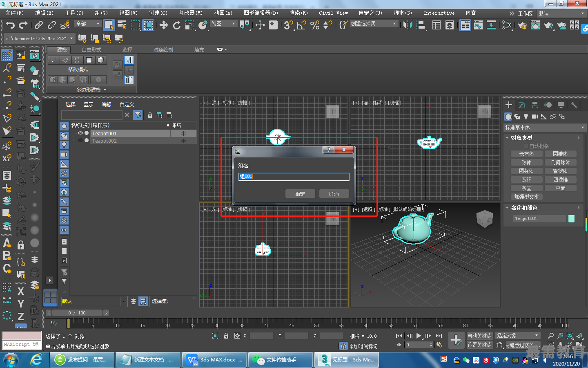Screen dimensions: 588x368
Task: Select the Rotate tool
Action: click(176, 25)
